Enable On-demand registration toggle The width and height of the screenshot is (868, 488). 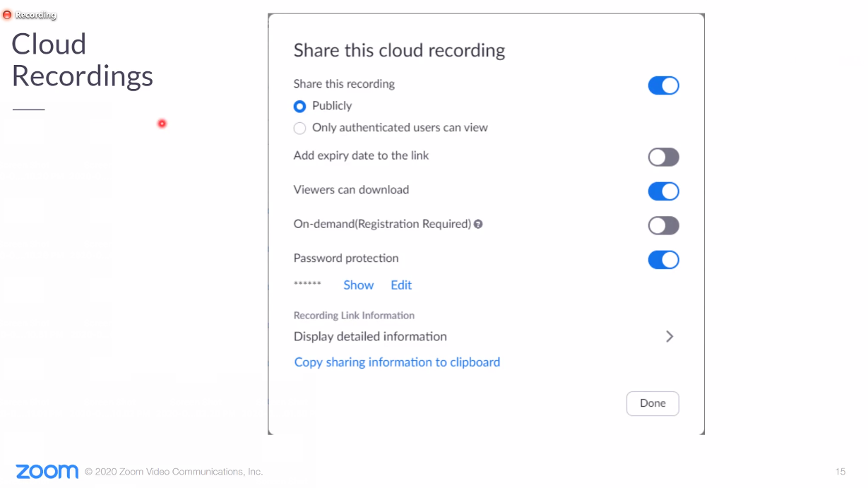662,225
